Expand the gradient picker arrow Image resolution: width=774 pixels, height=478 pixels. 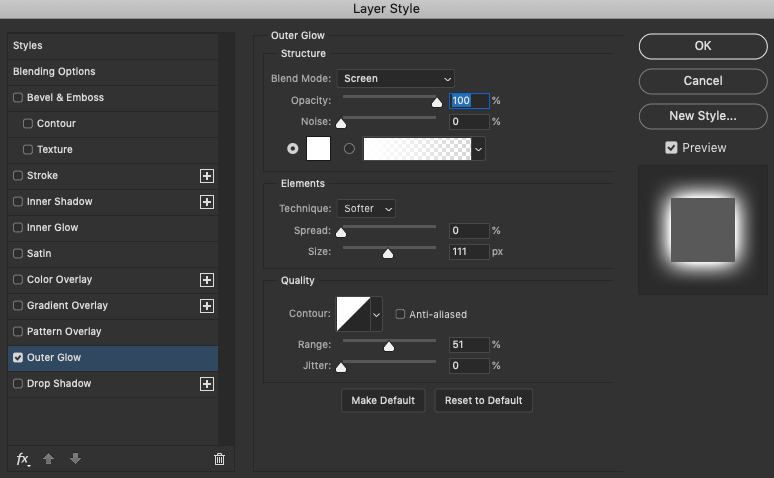tap(478, 149)
